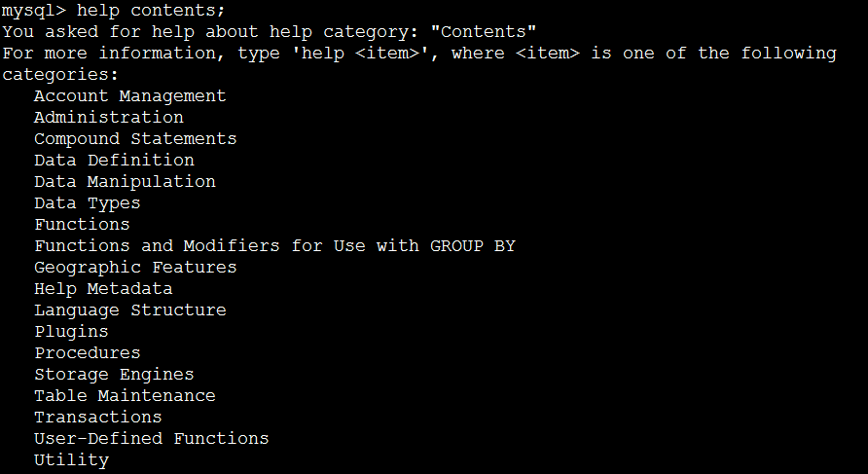Click the standalone Functions category line
The image size is (868, 474).
coord(82,224)
